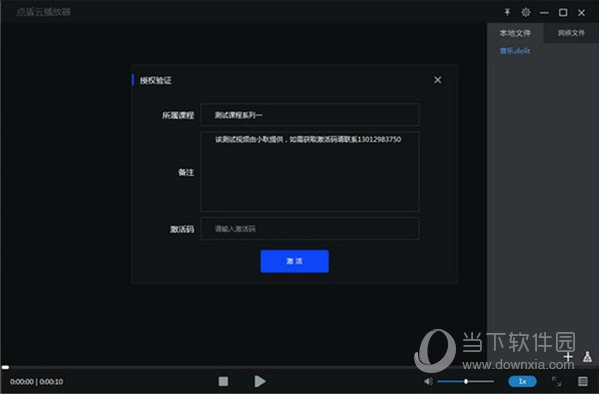Click the 所属课程 course field
Image resolution: width=599 pixels, height=394 pixels.
[310, 115]
